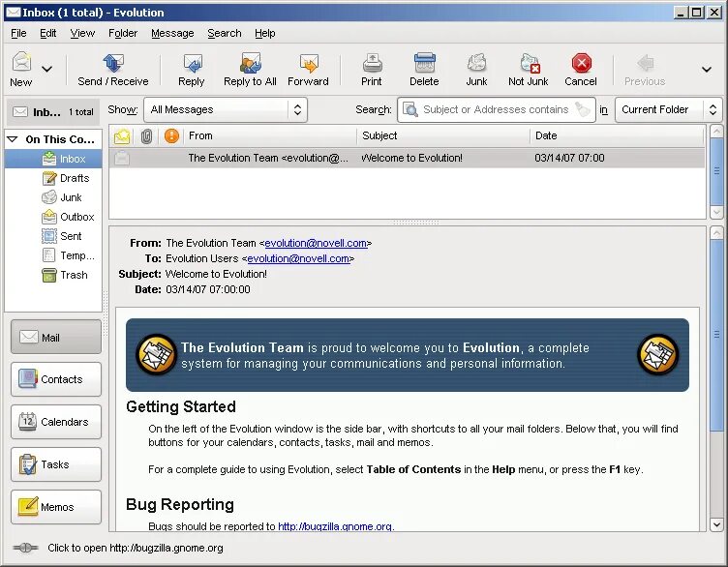Sort messages by From column header

(270, 136)
